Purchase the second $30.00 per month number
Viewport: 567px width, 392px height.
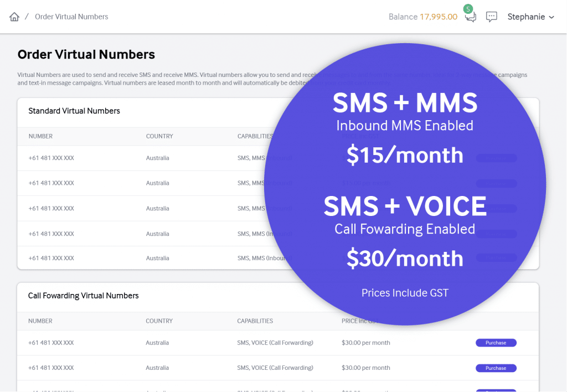tap(496, 368)
